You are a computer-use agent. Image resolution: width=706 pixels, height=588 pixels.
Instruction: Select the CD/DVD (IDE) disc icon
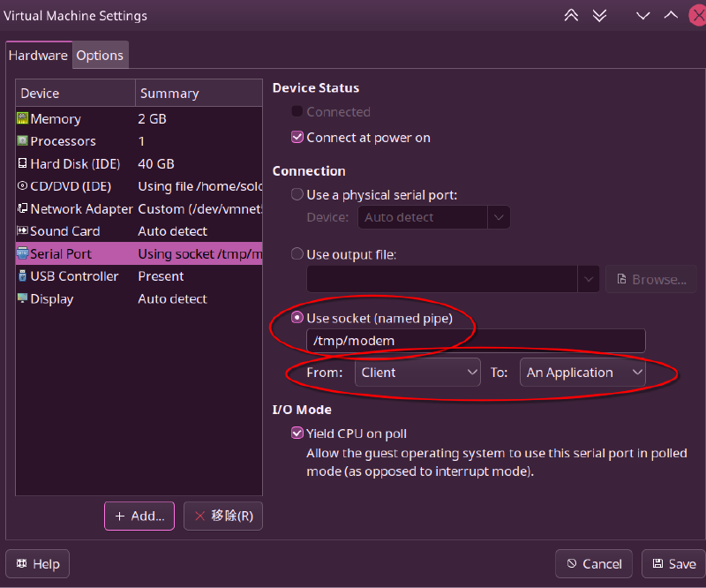23,186
